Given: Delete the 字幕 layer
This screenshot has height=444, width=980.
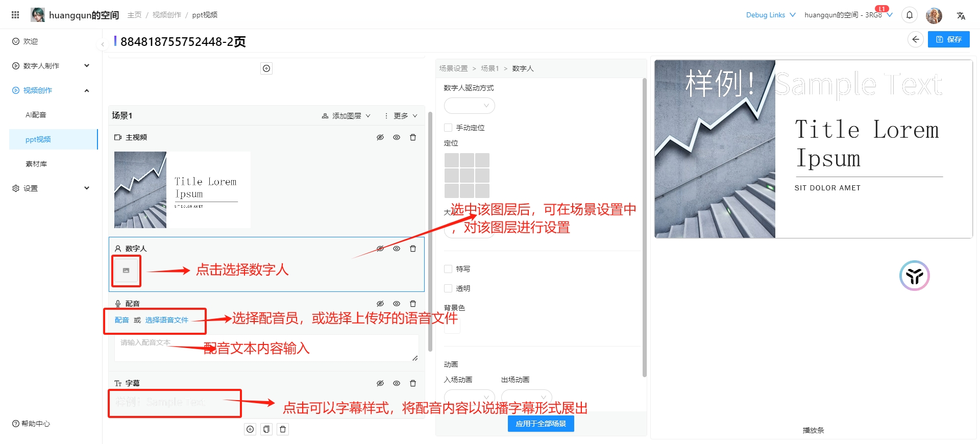Looking at the screenshot, I should (413, 383).
